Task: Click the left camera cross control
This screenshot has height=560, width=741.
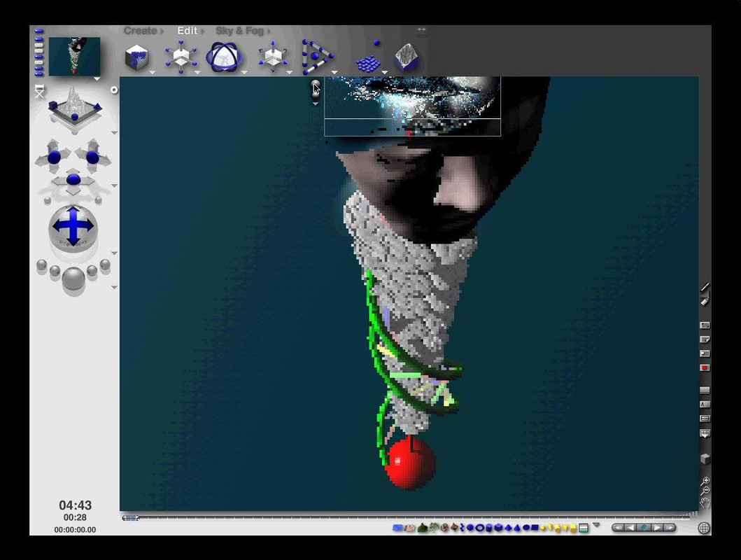Action: coord(53,156)
